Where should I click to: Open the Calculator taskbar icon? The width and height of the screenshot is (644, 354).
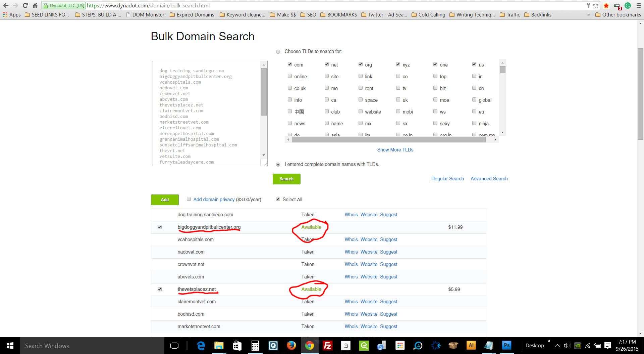click(x=255, y=346)
